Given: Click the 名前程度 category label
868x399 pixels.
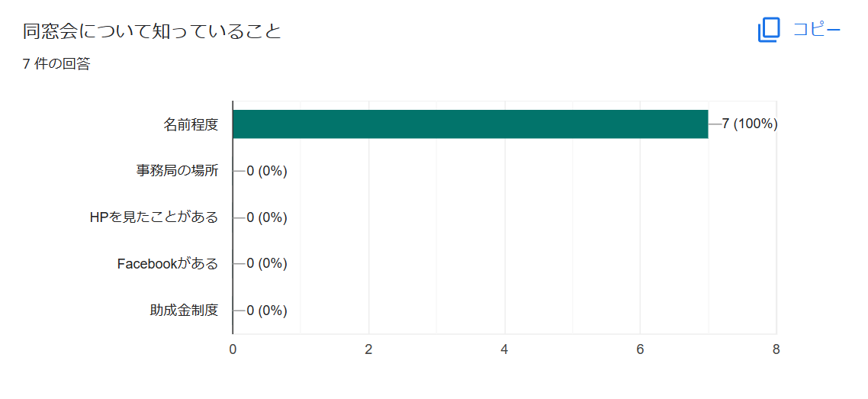Looking at the screenshot, I should (x=191, y=124).
